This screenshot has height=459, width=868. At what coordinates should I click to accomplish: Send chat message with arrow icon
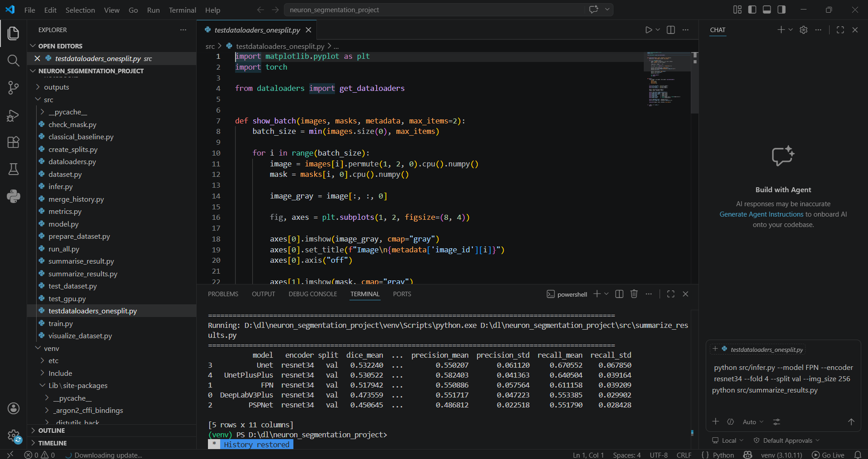851,421
